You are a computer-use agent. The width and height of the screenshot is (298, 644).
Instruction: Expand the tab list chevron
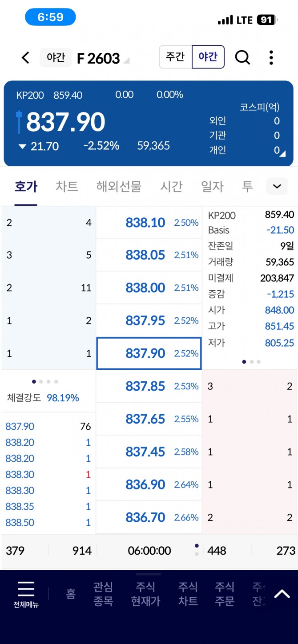click(277, 186)
